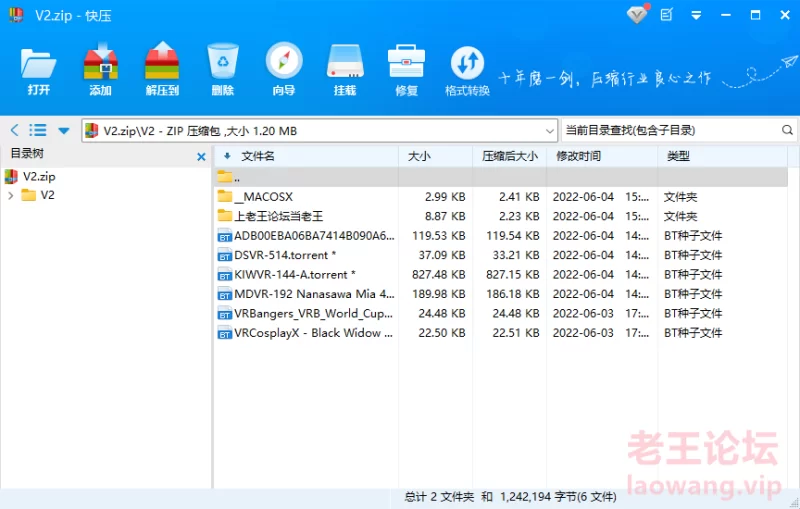Viewport: 800px width, 509px height.
Task: Minimize the 快压 window
Action: tap(726, 15)
